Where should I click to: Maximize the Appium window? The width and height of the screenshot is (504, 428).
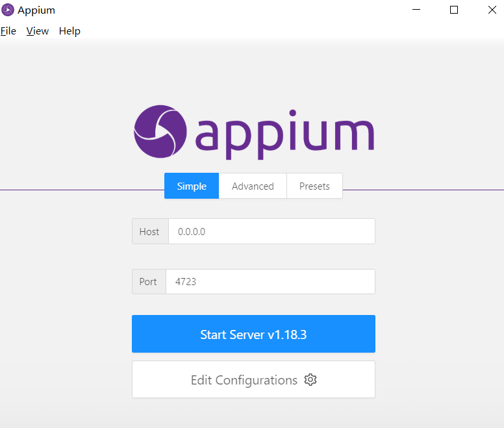point(454,10)
